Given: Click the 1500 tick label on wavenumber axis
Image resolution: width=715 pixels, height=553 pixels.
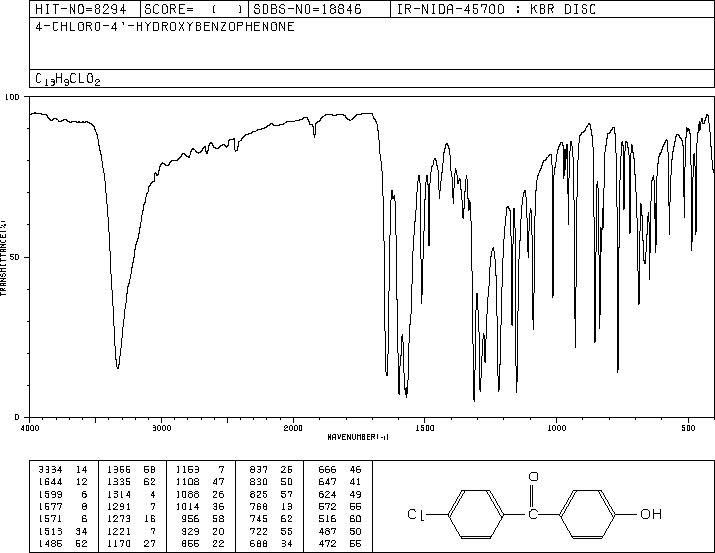Looking at the screenshot, I should (x=425, y=428).
